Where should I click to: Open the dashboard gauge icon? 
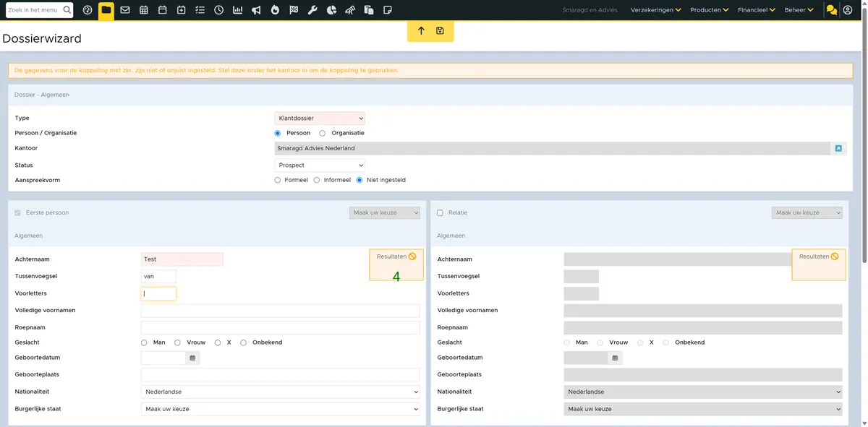[x=88, y=10]
